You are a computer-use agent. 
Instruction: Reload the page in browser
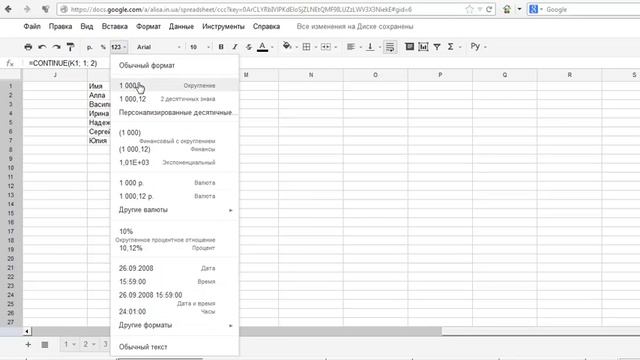pyautogui.click(x=489, y=9)
